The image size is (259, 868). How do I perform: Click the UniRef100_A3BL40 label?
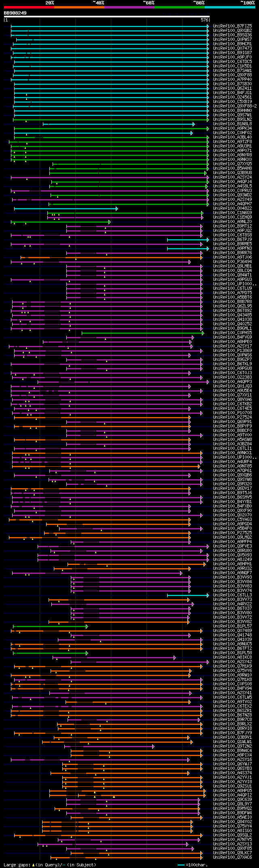[232, 137]
